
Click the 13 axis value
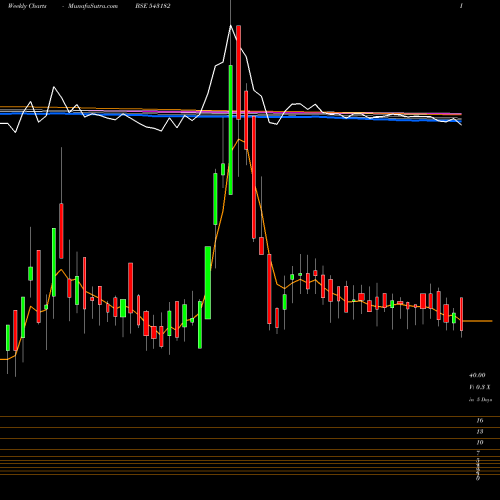[x=480, y=432]
